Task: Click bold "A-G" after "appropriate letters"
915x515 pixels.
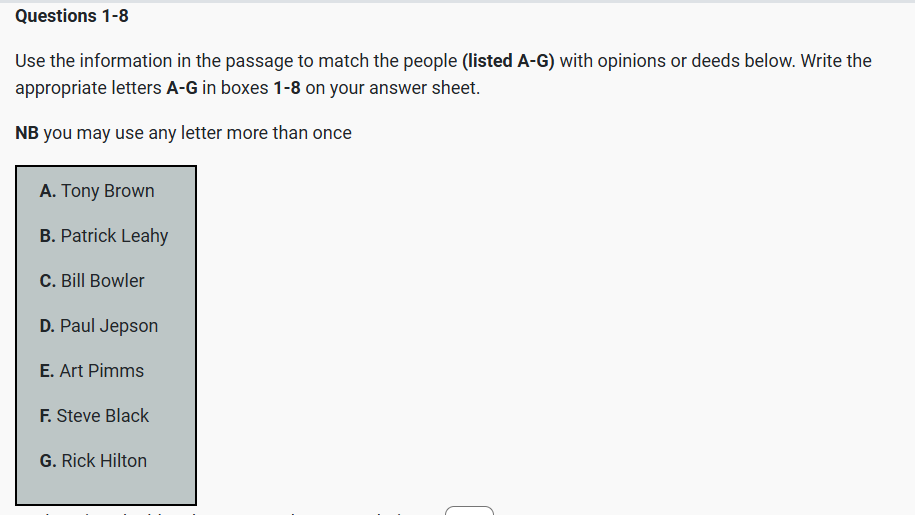Action: (x=181, y=88)
